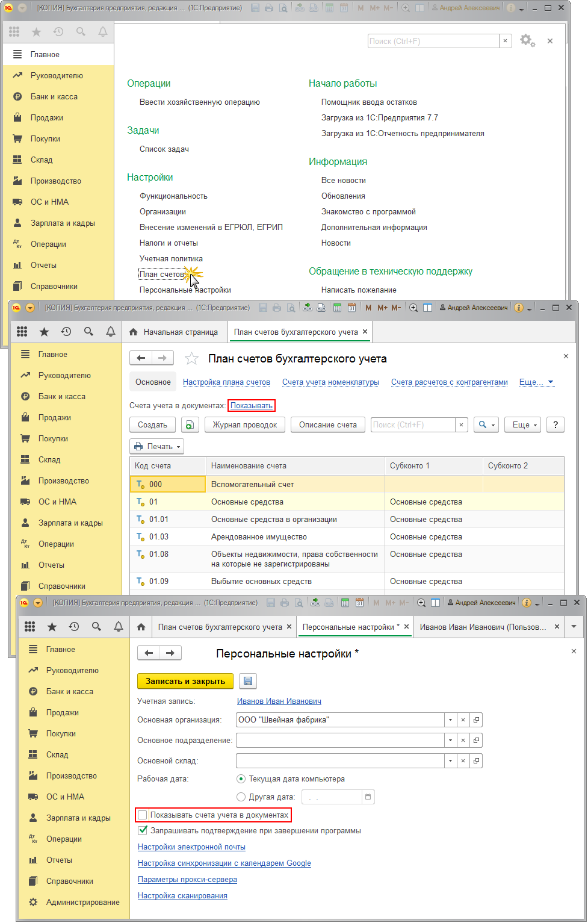The height and width of the screenshot is (923, 588).
Task: Click the question mark help button
Action: coord(555,425)
